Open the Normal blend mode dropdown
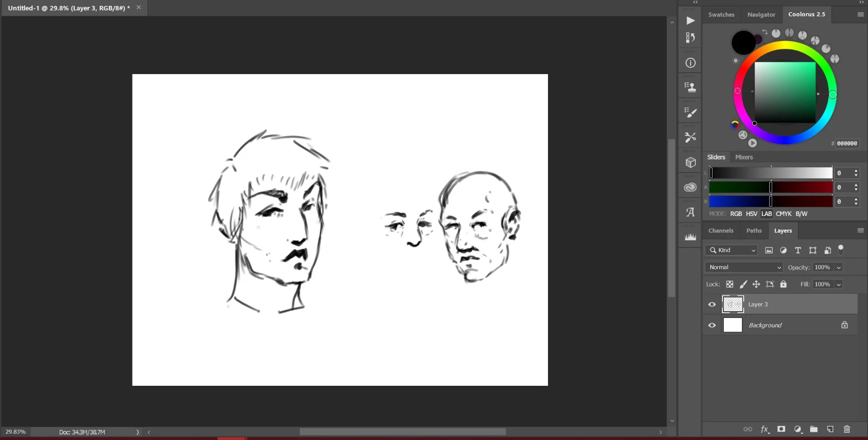Image resolution: width=868 pixels, height=440 pixels. pos(744,267)
